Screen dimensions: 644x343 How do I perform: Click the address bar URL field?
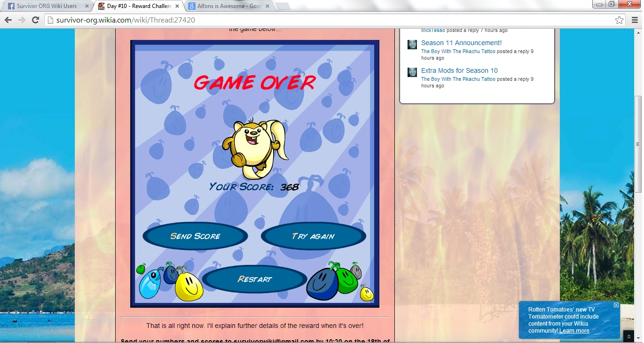329,20
